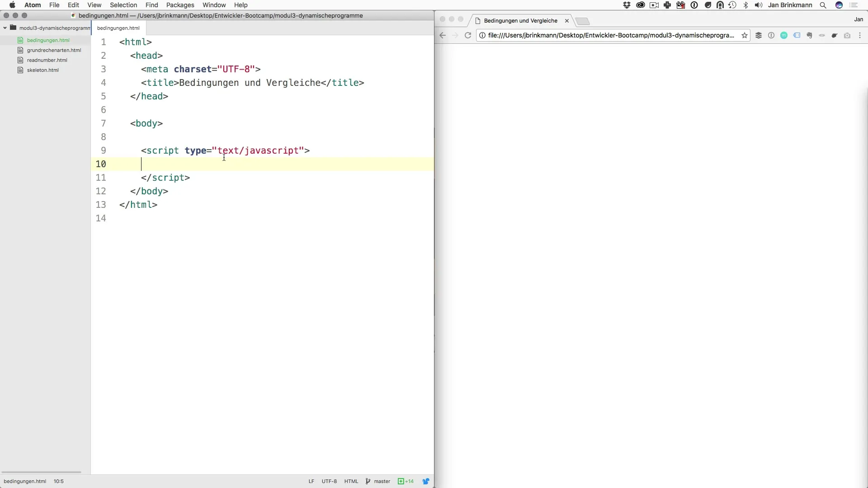Click the screen recorder camera menu bar icon
Image resolution: width=868 pixels, height=488 pixels.
point(654,5)
